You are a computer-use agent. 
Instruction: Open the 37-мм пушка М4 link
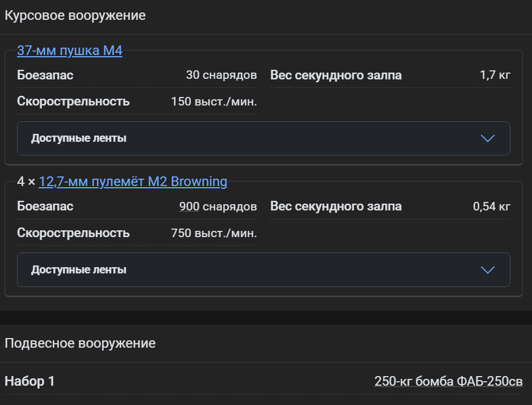tap(70, 50)
